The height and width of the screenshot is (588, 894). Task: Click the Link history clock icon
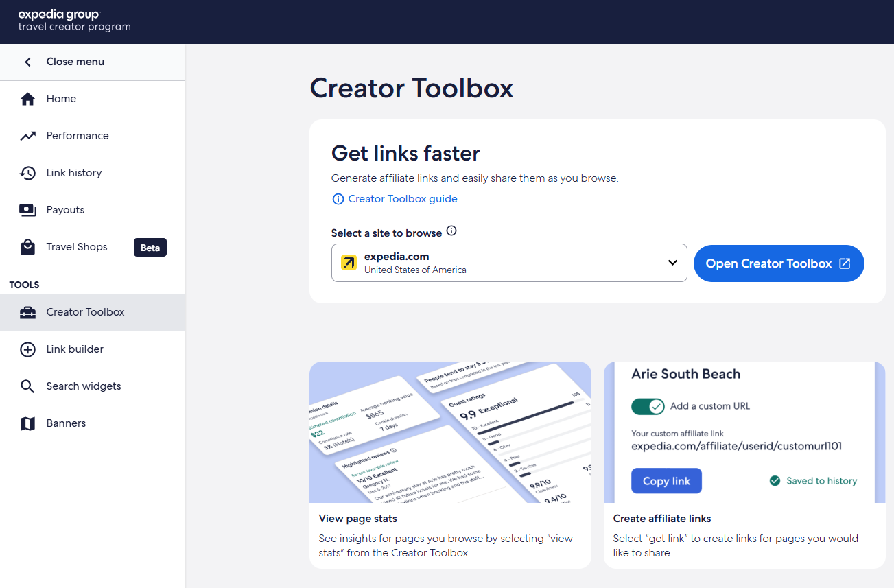pos(27,173)
